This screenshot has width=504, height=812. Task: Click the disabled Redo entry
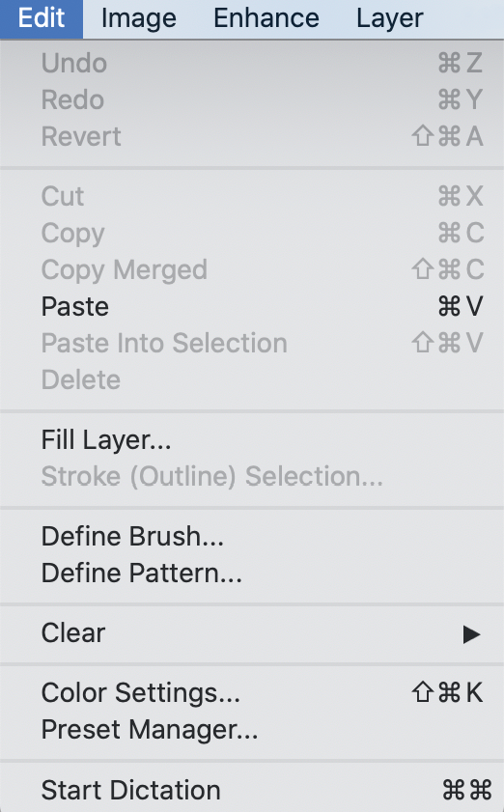pyautogui.click(x=252, y=100)
